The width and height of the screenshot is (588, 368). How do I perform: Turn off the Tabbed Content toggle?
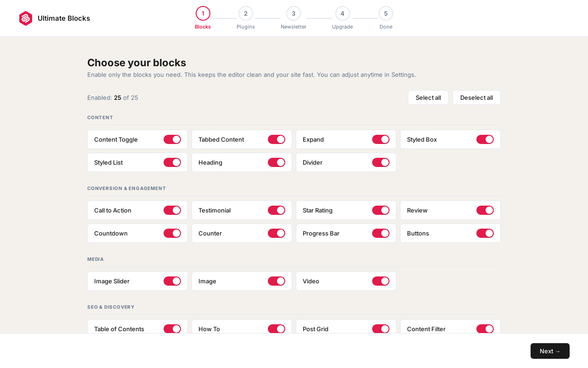tap(277, 139)
